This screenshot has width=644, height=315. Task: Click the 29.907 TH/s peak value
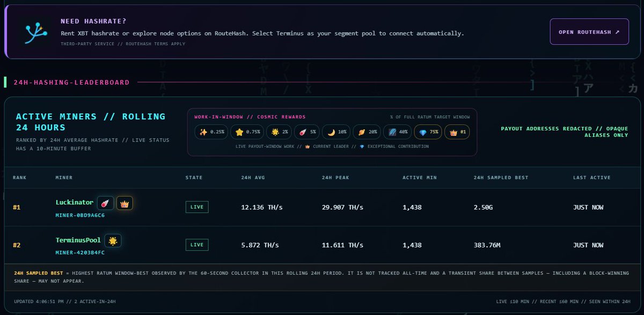(343, 207)
